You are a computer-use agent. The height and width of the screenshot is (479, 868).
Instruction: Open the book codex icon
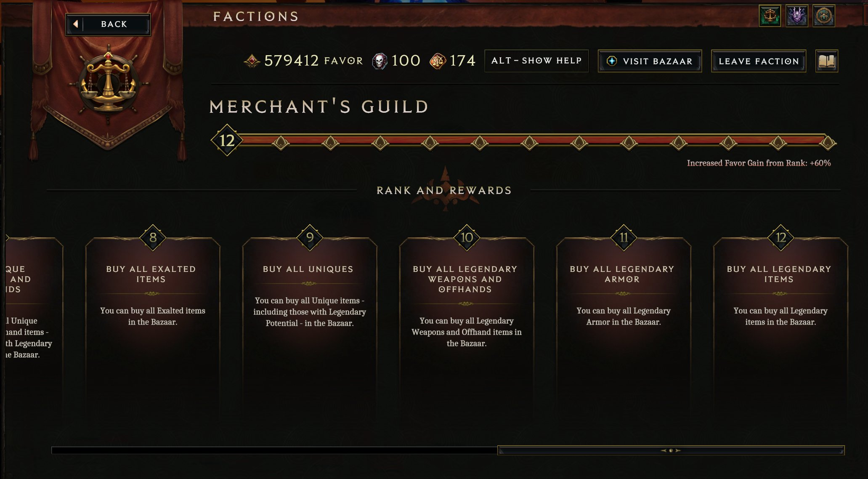tap(827, 61)
